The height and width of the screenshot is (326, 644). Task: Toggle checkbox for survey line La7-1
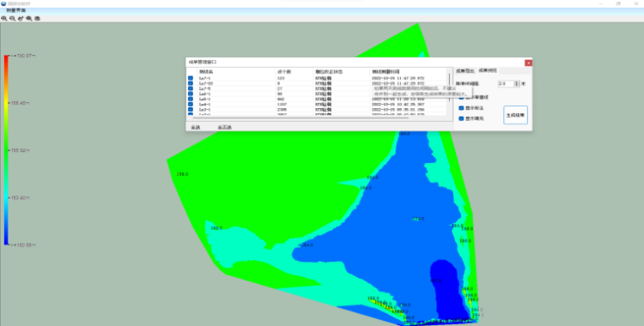point(191,78)
